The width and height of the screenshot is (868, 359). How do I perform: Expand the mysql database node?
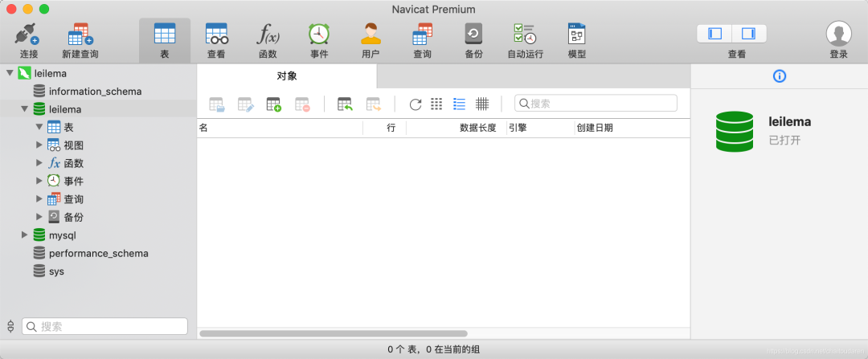[x=24, y=235]
